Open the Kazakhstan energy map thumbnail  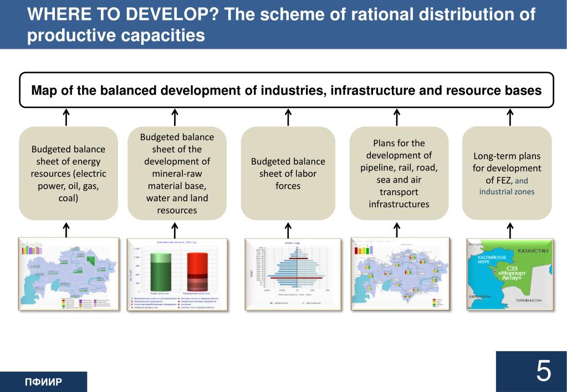click(69, 274)
